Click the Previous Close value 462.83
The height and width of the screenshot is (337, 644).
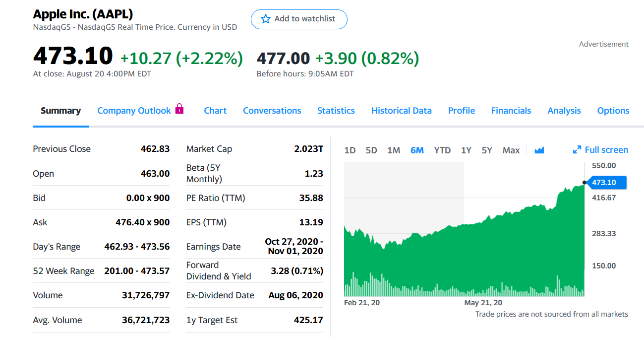pyautogui.click(x=155, y=149)
